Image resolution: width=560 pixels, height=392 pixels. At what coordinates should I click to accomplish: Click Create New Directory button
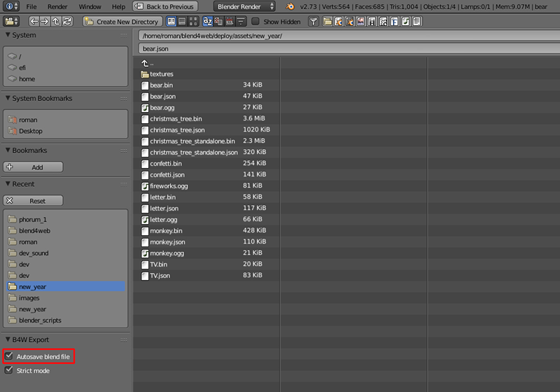point(122,22)
